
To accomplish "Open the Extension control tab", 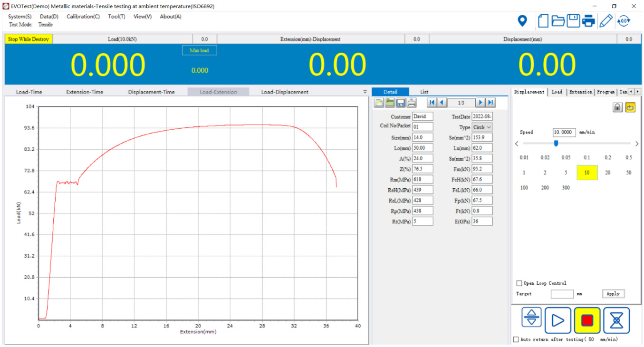I will click(581, 92).
